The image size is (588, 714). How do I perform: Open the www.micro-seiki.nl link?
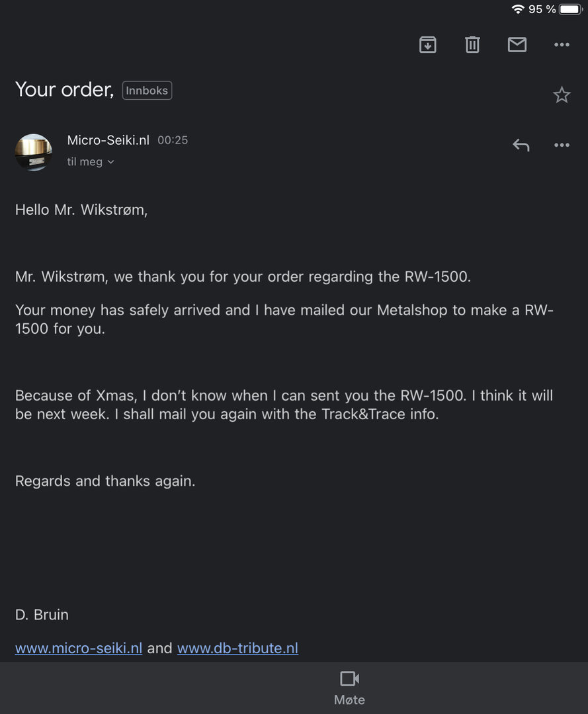pos(79,648)
